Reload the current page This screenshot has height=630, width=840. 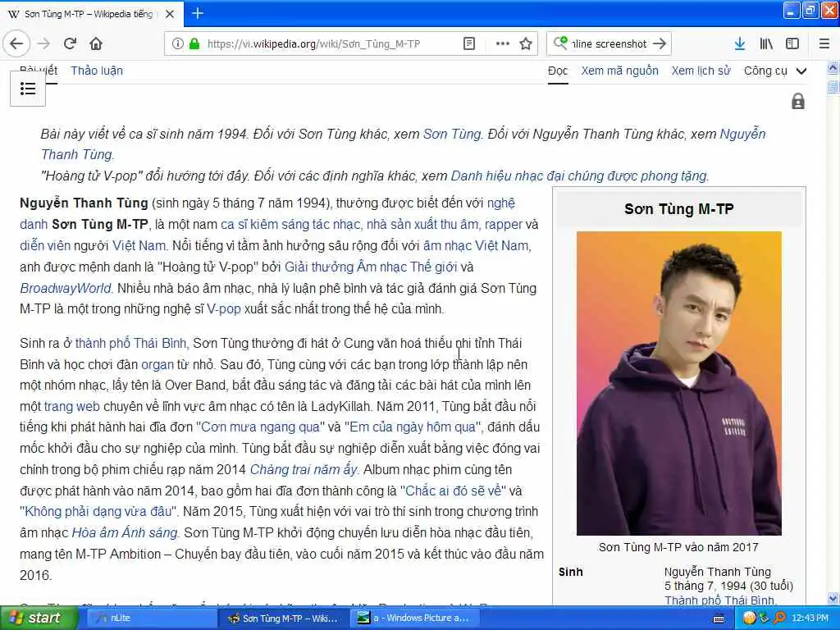[x=70, y=43]
